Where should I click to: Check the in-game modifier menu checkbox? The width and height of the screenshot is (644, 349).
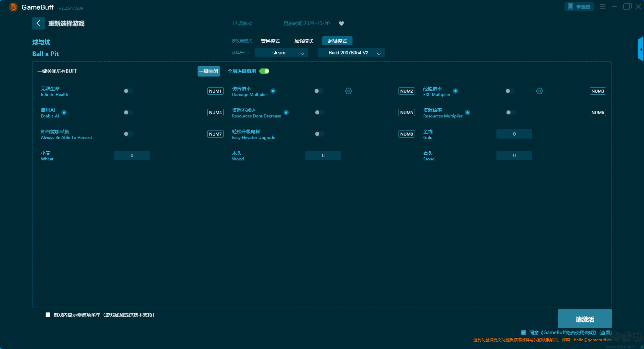pyautogui.click(x=48, y=315)
